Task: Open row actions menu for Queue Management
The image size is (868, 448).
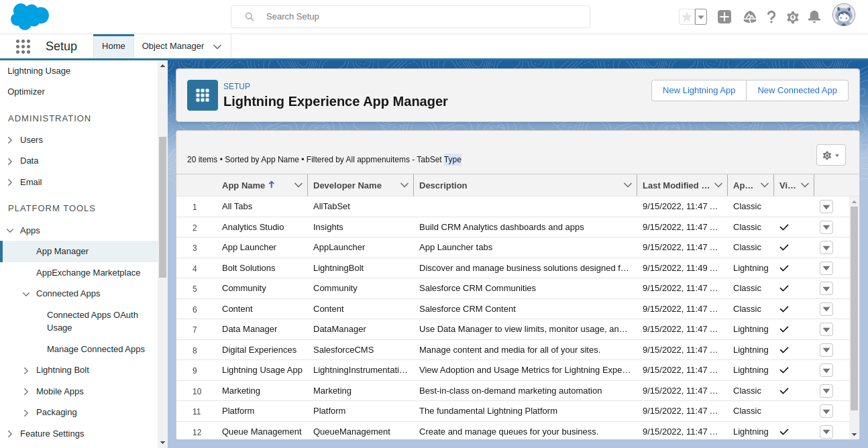Action: tap(826, 432)
